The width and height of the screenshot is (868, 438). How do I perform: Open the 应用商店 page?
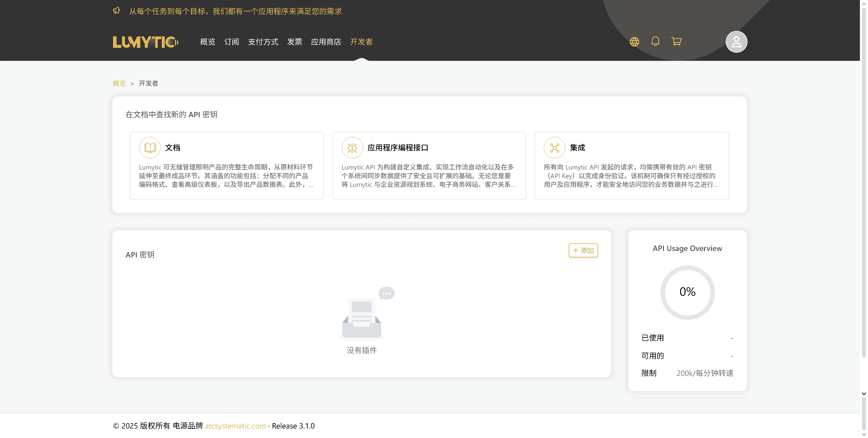pyautogui.click(x=326, y=42)
